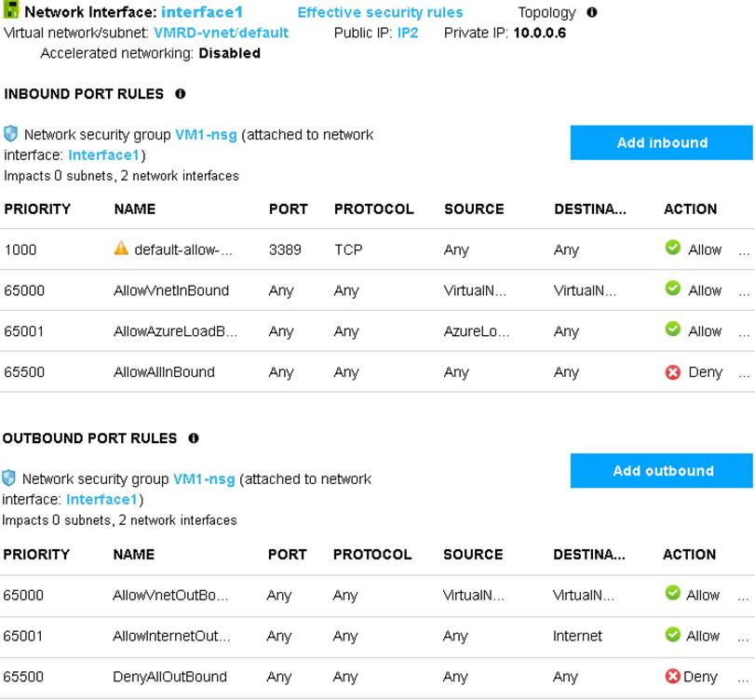Select the AllowAzureLoadBalancer inbound rule row
Screen dimensions: 755x700
(175, 331)
